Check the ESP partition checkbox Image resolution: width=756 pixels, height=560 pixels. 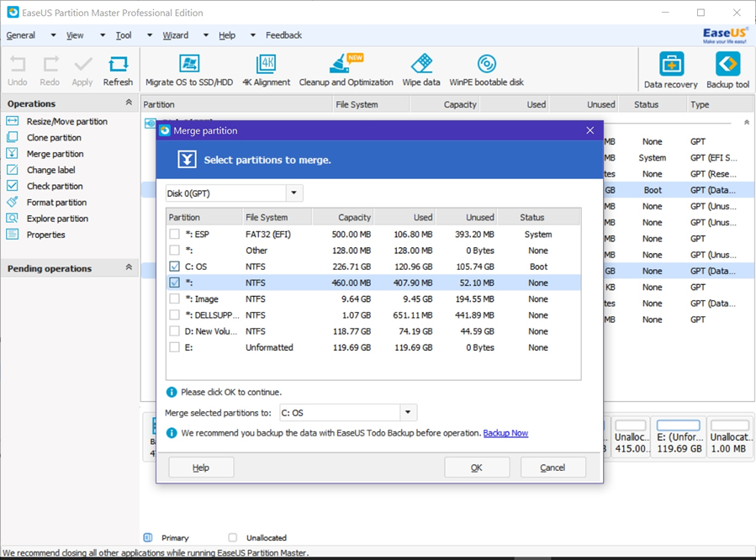pos(175,235)
